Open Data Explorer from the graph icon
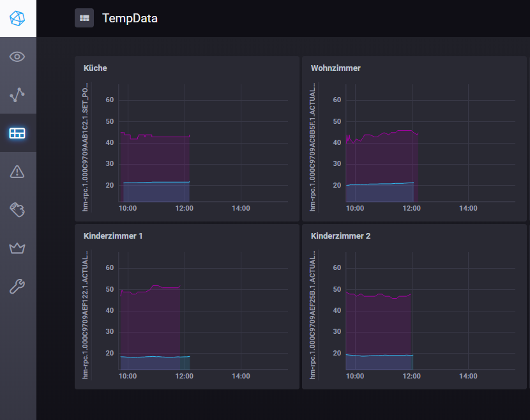The image size is (530, 420). (17, 95)
